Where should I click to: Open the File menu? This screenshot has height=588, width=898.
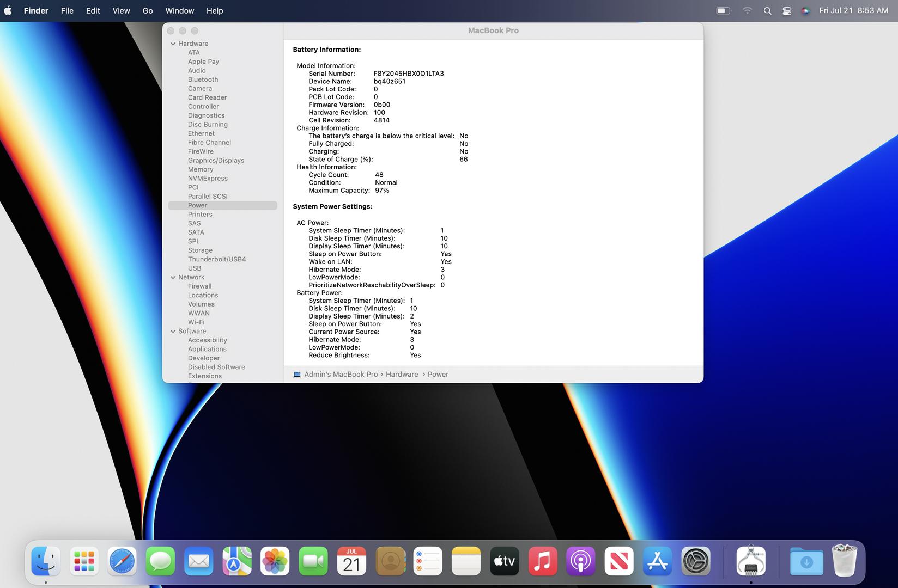67,10
